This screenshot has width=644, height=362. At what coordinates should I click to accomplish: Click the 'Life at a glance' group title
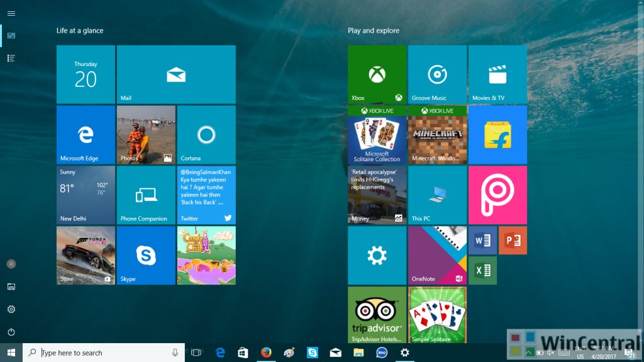click(x=80, y=30)
